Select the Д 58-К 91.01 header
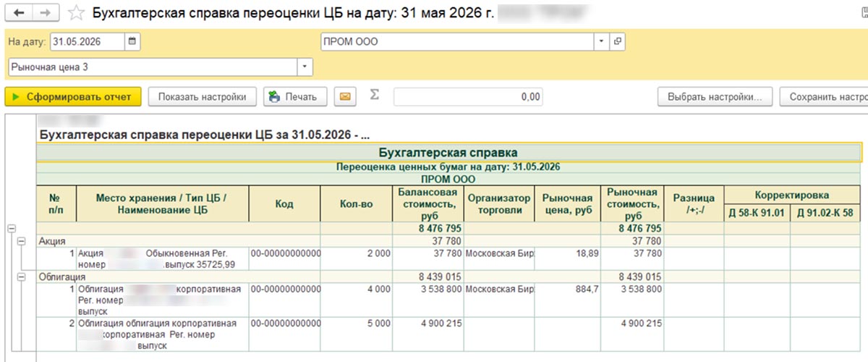 (757, 214)
